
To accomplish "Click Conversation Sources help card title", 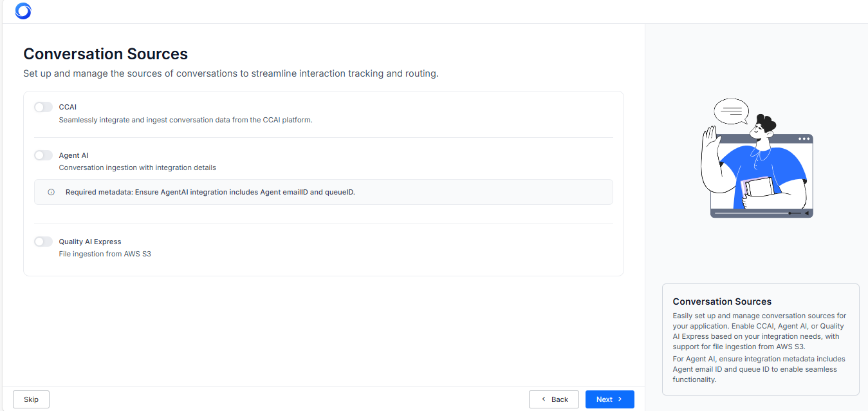I will [721, 301].
